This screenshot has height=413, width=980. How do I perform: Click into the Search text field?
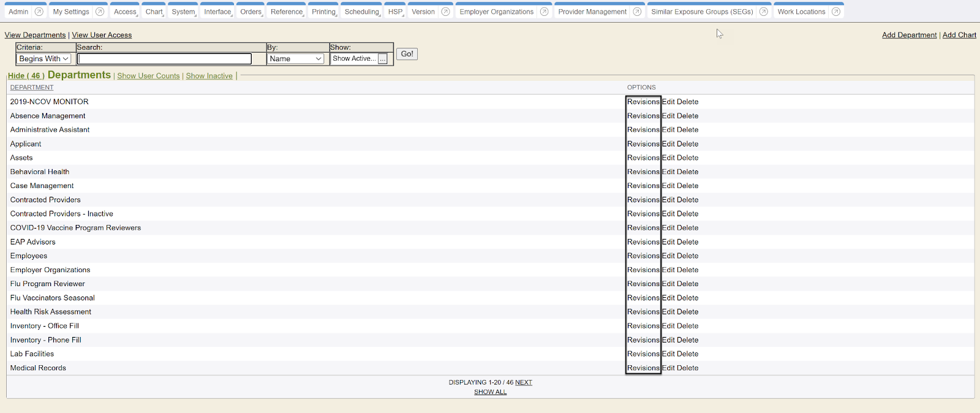164,59
